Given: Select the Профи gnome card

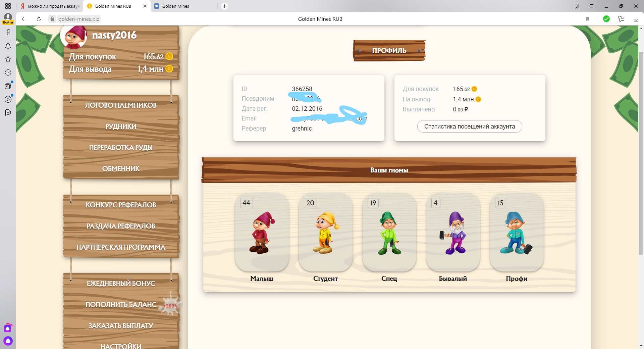Looking at the screenshot, I should (x=517, y=233).
